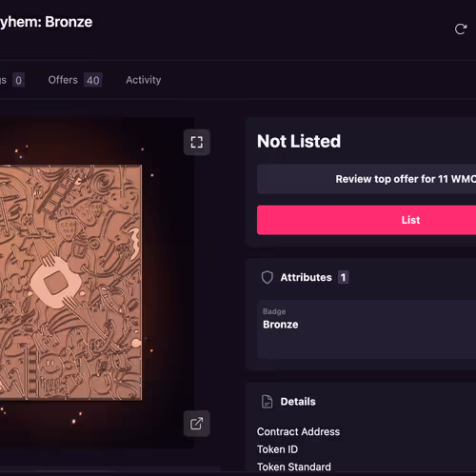Click the Details section heading
This screenshot has height=476, width=476.
298,402
